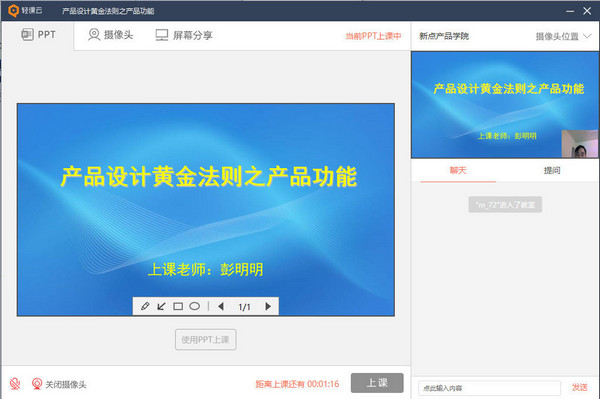The image size is (600, 399).
Task: Go to next PPT slide
Action: (268, 306)
